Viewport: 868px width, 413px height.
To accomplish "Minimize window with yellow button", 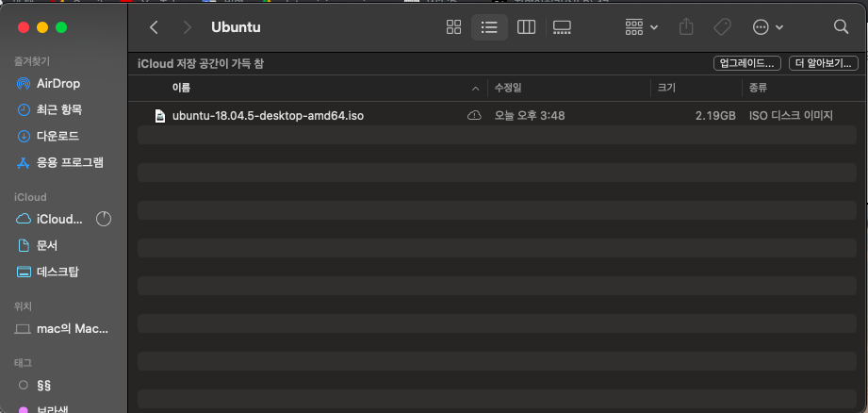I will (x=42, y=27).
